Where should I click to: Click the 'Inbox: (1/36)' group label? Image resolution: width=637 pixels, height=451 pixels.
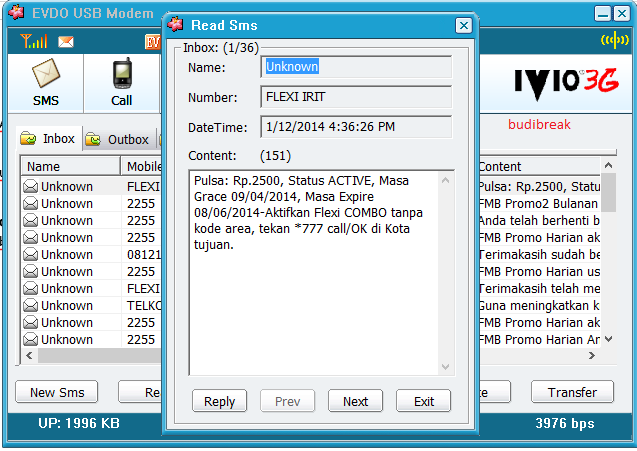pos(221,48)
